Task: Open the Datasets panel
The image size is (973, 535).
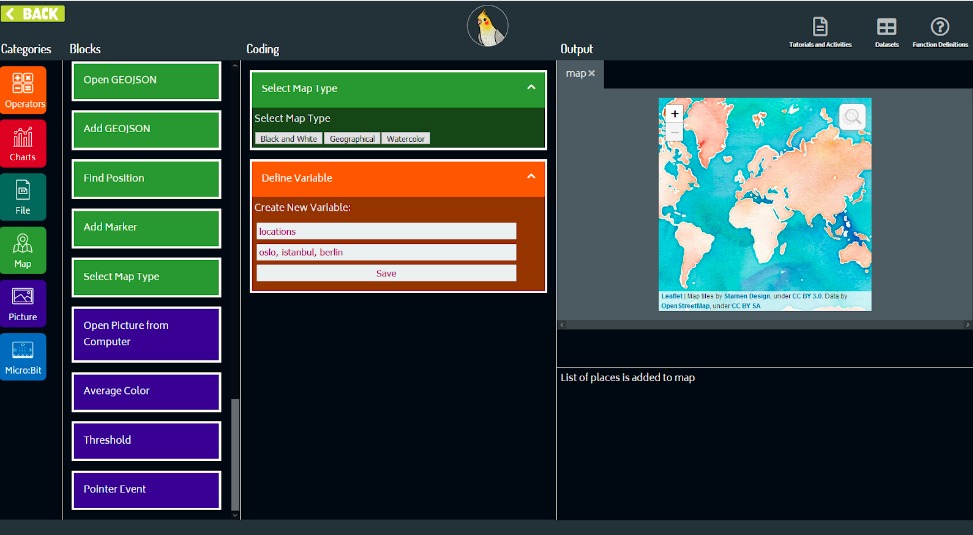Action: (886, 32)
